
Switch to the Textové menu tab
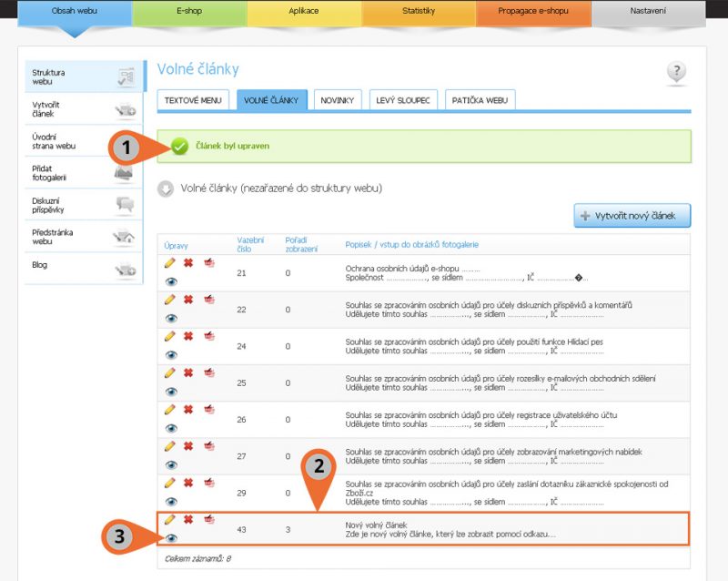(x=193, y=100)
